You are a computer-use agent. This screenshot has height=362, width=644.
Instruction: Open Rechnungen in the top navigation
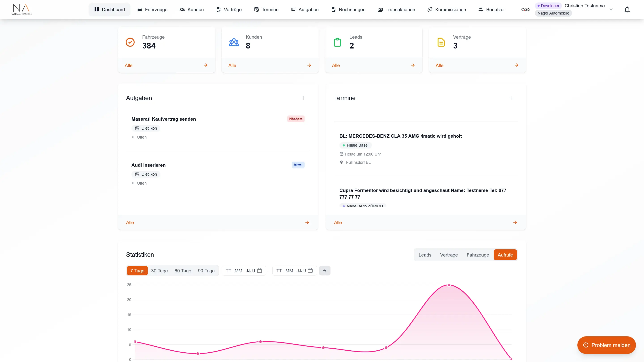[x=348, y=9]
